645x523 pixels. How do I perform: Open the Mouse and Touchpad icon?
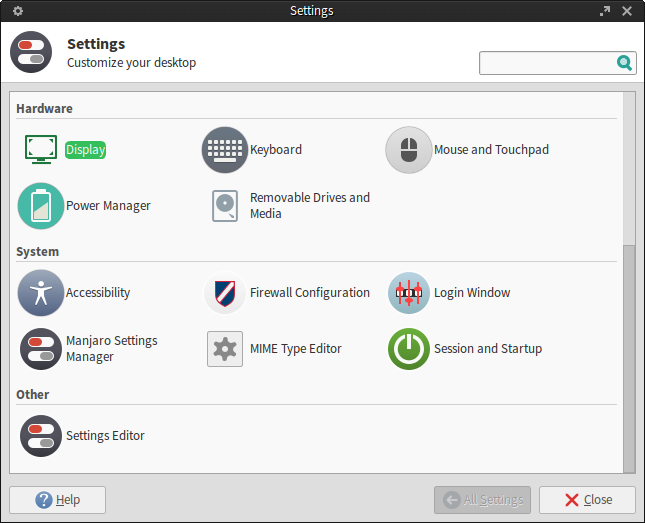click(409, 150)
